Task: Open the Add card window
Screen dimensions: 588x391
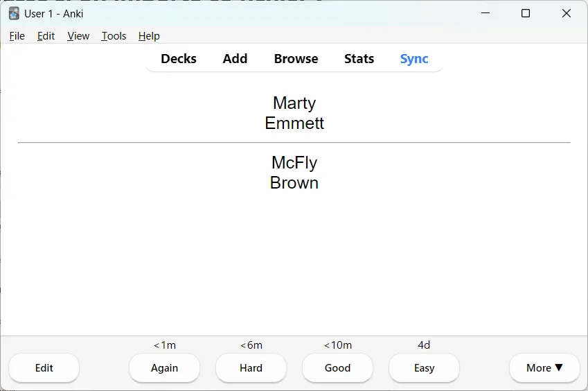Action: click(x=235, y=59)
